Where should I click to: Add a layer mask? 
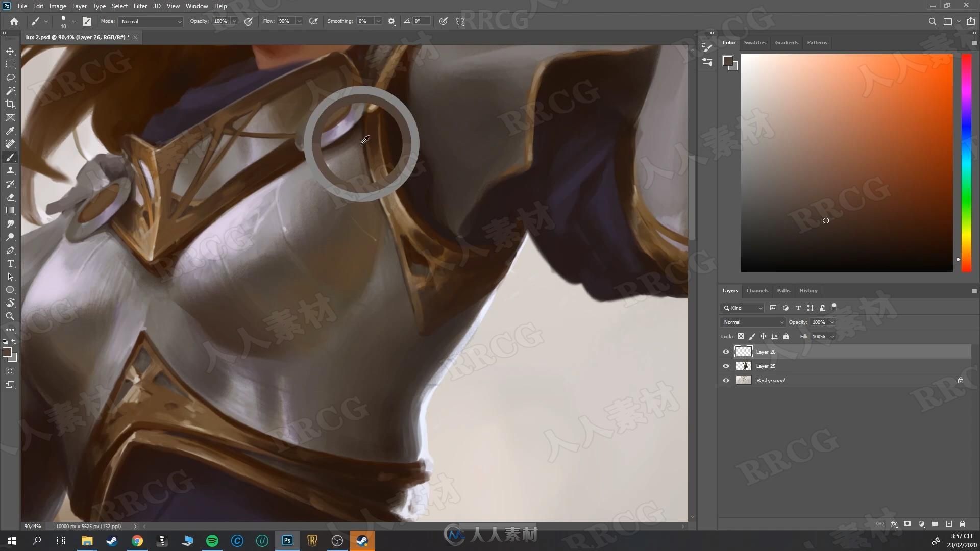click(x=907, y=524)
